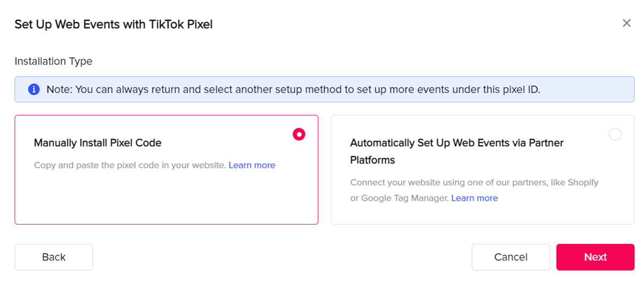
Task: Proceed with the pink Next button
Action: pos(595,257)
